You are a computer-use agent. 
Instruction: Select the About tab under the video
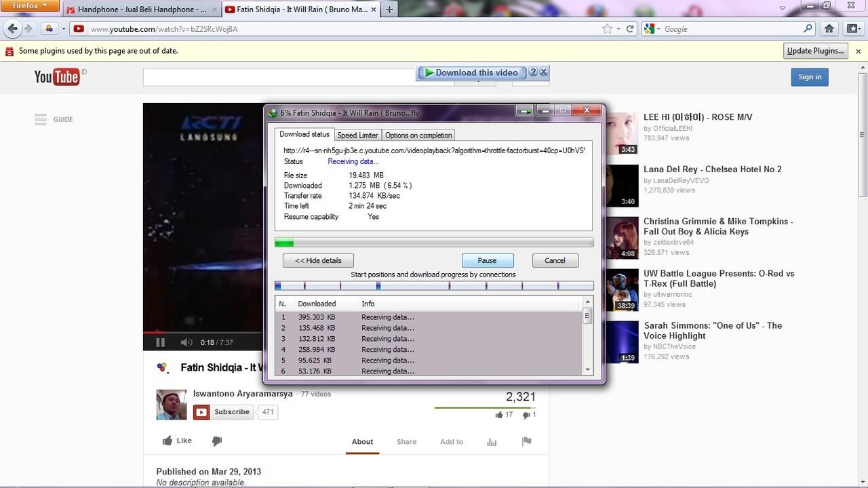point(362,442)
